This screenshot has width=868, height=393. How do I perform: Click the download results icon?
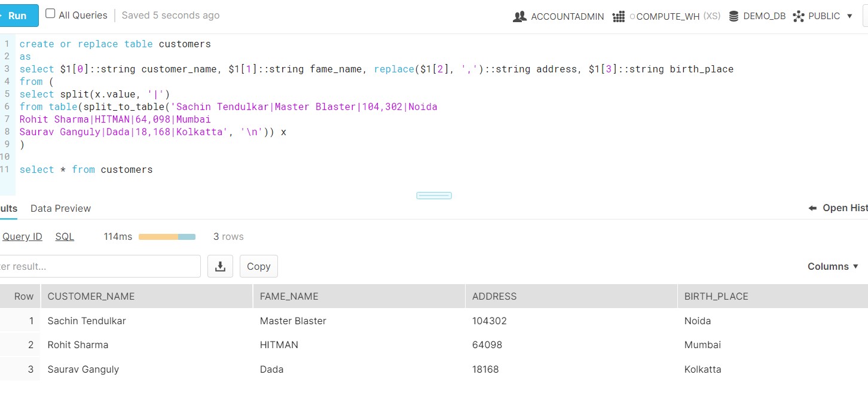click(x=220, y=266)
